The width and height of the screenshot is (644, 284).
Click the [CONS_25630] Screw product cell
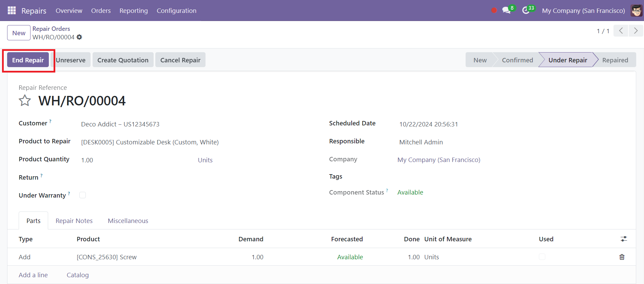point(106,257)
